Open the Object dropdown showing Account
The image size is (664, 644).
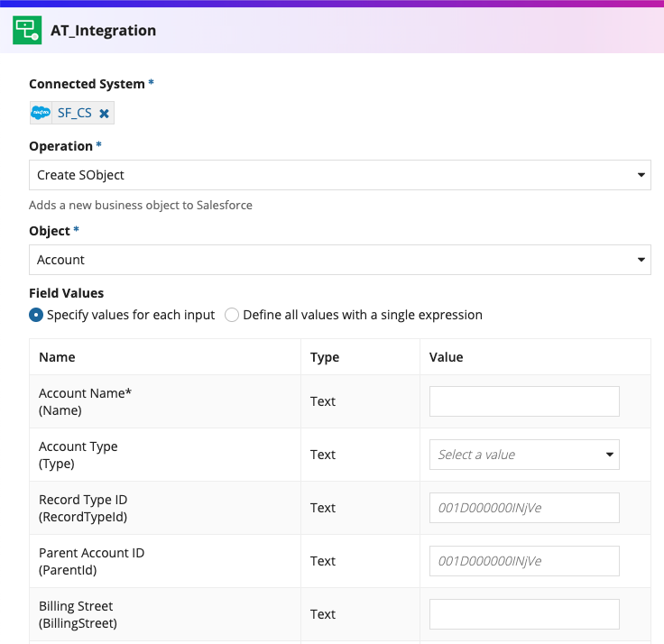click(x=339, y=260)
